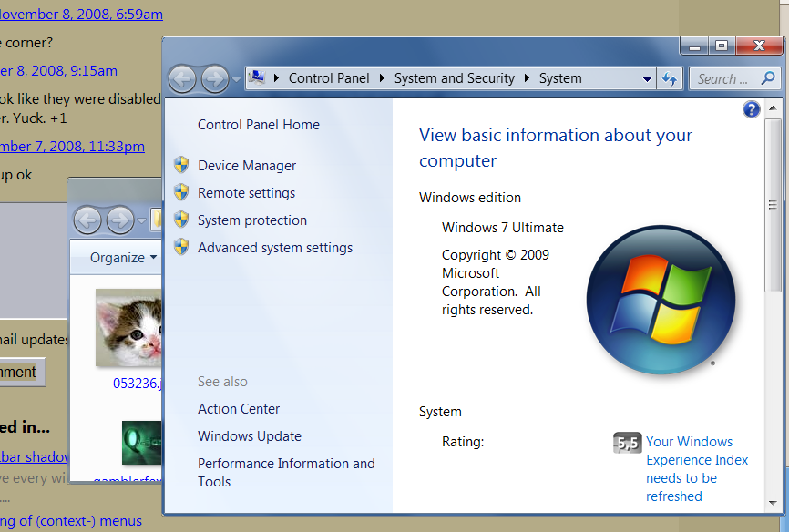Open Performance Information and Tools link
The image size is (789, 532).
[x=286, y=472]
